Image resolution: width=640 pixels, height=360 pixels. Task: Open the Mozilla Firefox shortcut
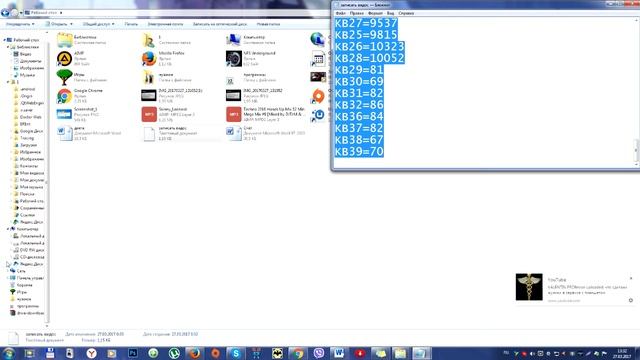point(149,59)
